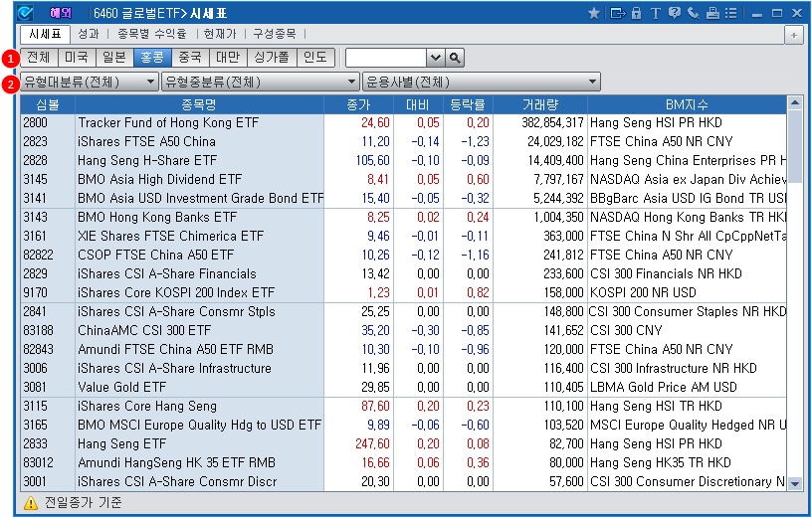Image resolution: width=812 pixels, height=518 pixels.
Task: Select the 인도 region filter
Action: [315, 57]
